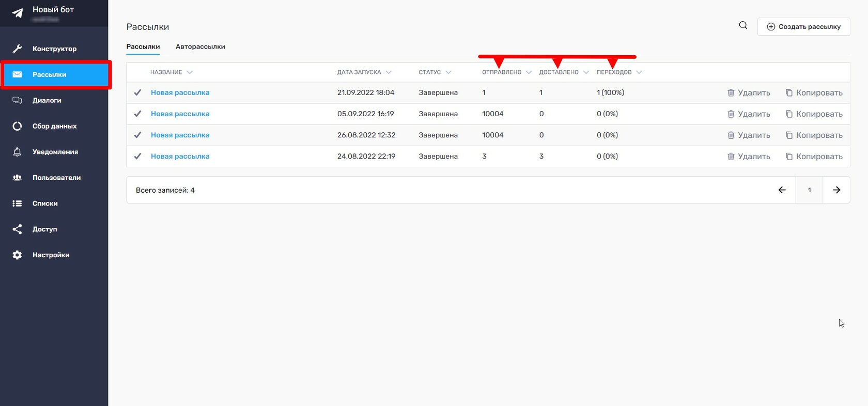The height and width of the screenshot is (406, 868).
Task: Click the Диалоги chat bubble icon
Action: tap(17, 100)
